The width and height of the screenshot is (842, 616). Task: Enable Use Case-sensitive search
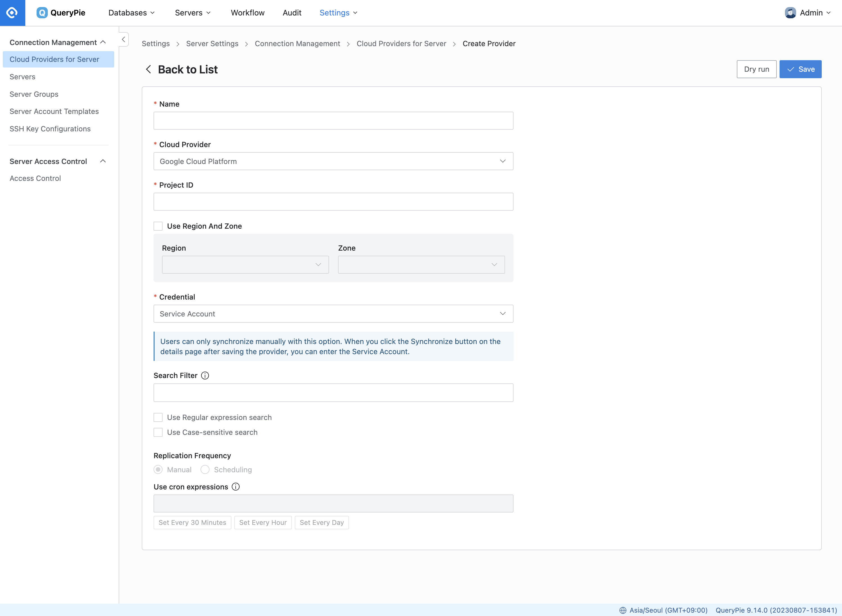[158, 432]
